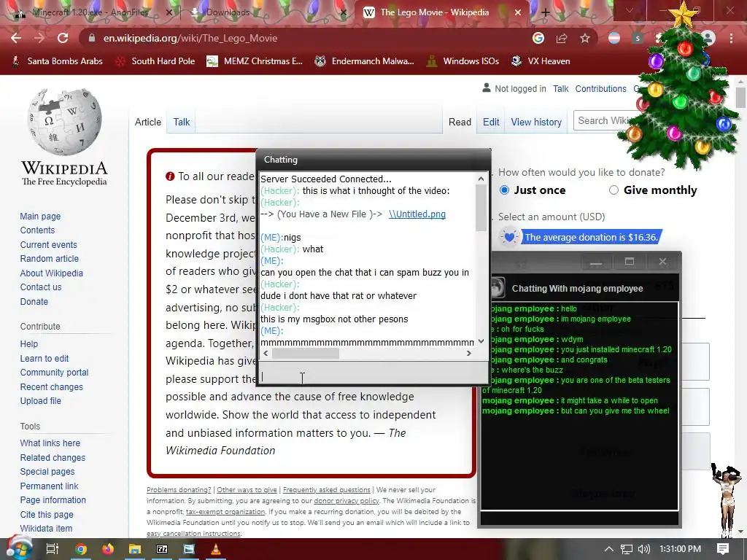Open the Article tab on Wikipedia
747x560 pixels.
(x=147, y=122)
